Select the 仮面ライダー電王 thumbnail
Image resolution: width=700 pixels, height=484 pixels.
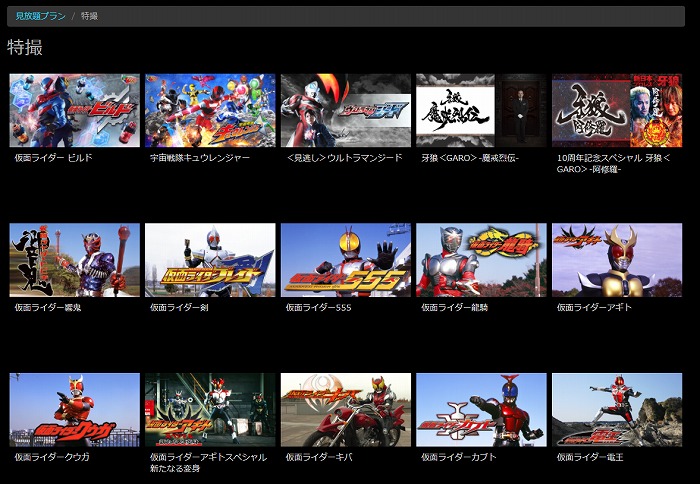pyautogui.click(x=616, y=410)
